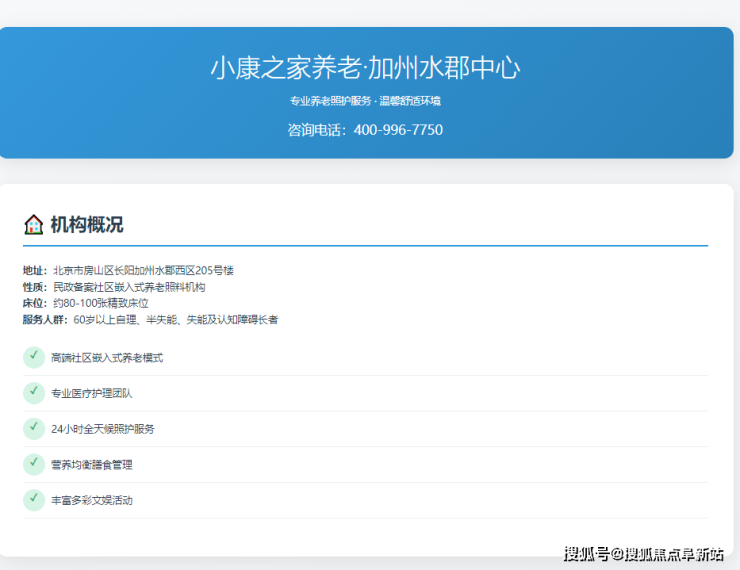Viewport: 740px width, 570px height.
Task: Click the green checkmark for 24小时全天候照护服务
Action: coord(34,428)
